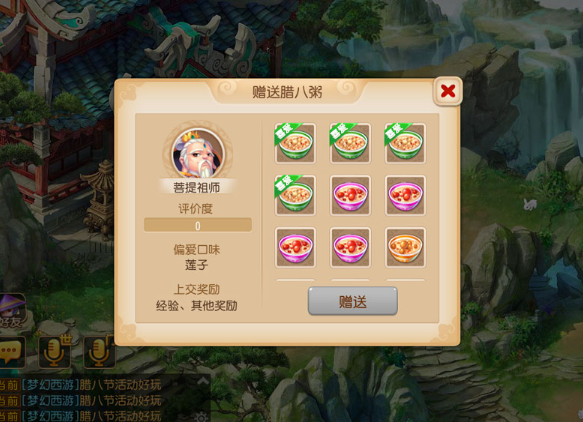
Task: Choose the orange-bowl porridge item
Action: (405, 248)
